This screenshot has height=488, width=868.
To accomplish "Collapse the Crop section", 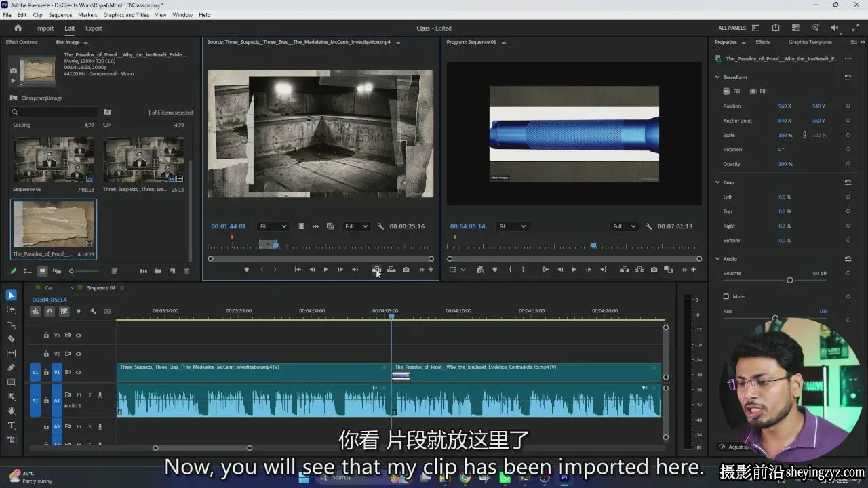I will pyautogui.click(x=717, y=182).
